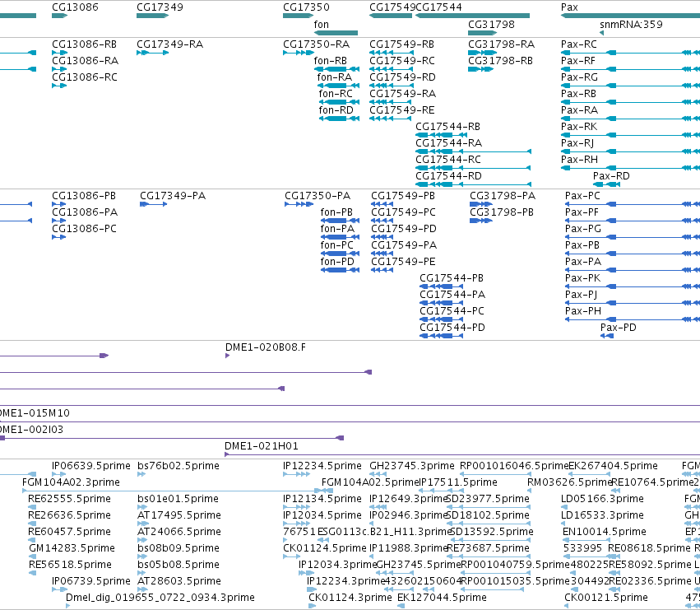Click the DME1-020B08.F clone label
Viewport: 700px width, 610px height.
(266, 347)
